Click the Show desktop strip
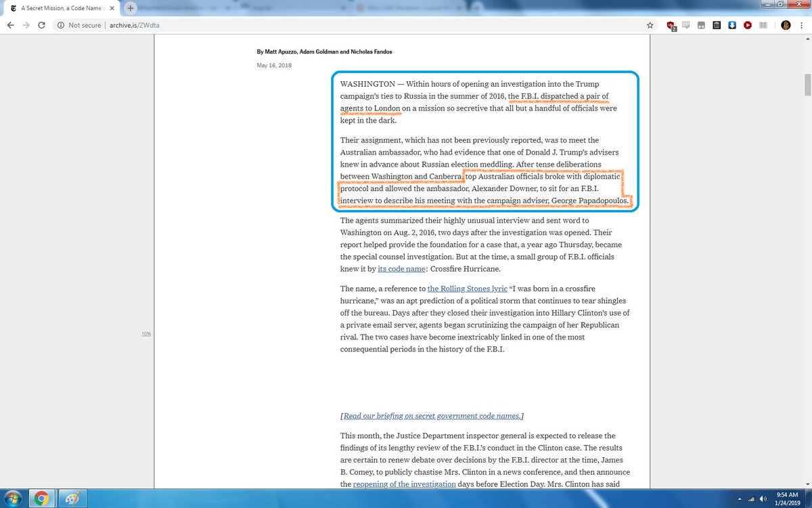This screenshot has width=812, height=508. (808, 499)
